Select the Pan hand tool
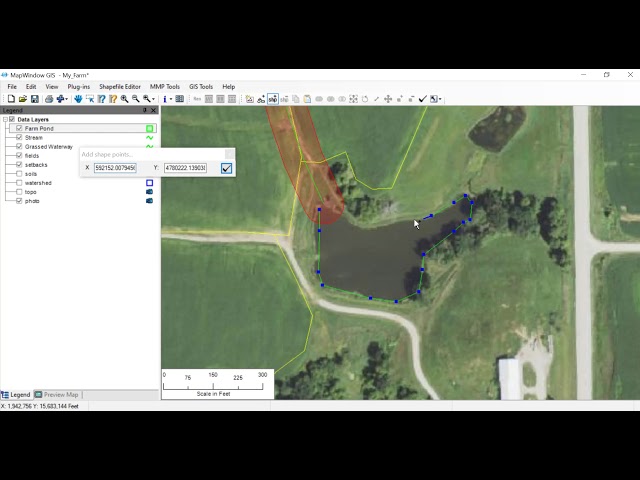The image size is (640, 480). point(78,99)
